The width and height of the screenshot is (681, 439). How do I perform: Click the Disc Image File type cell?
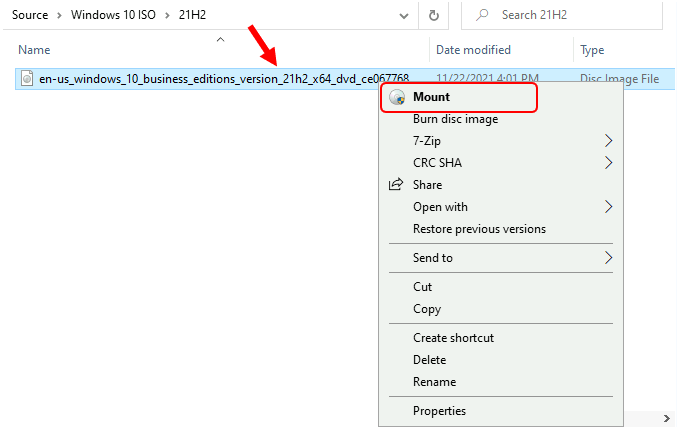pos(619,79)
